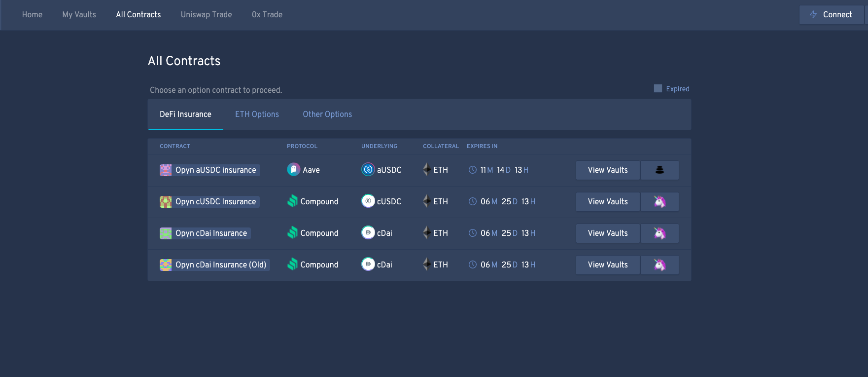Click clock icon in cDai Insurance (Old) row
The height and width of the screenshot is (377, 868).
point(472,264)
